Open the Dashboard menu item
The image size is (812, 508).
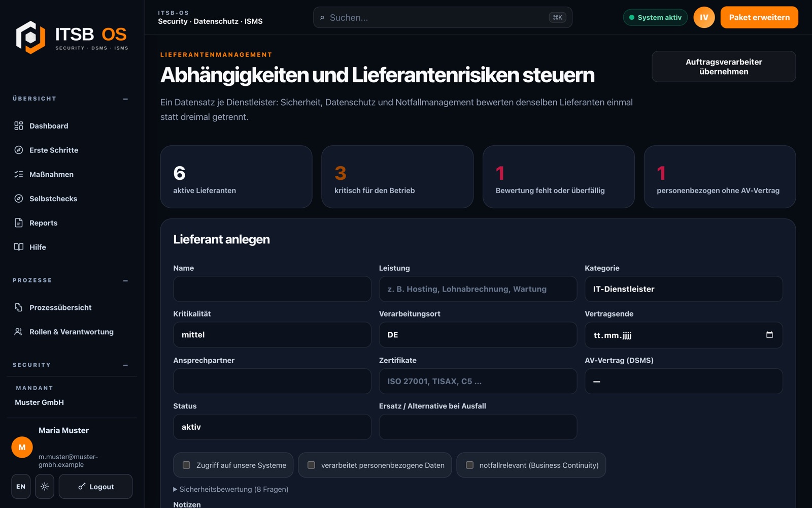[x=71, y=125]
